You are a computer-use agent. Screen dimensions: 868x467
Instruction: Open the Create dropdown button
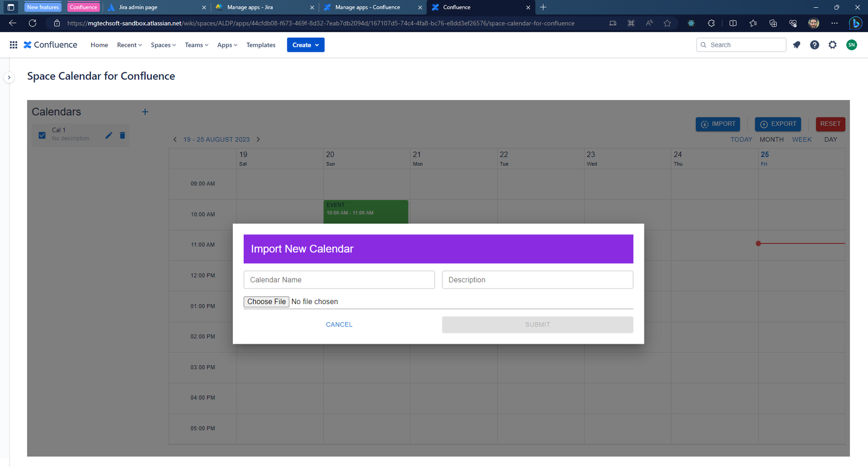coord(305,45)
